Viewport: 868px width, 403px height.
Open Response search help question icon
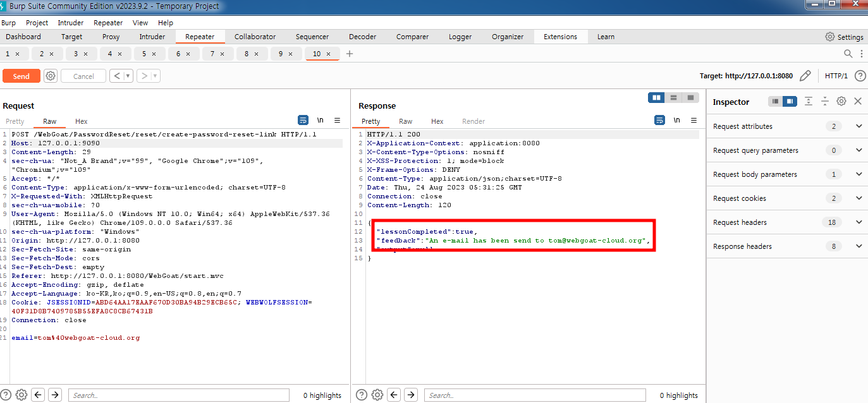pyautogui.click(x=362, y=395)
